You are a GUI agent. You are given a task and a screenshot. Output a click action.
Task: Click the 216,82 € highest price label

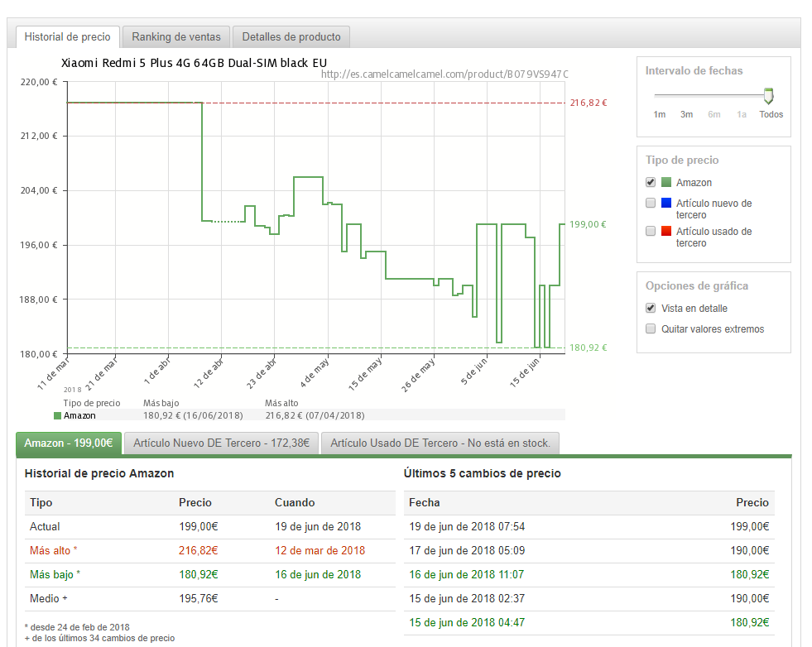589,103
